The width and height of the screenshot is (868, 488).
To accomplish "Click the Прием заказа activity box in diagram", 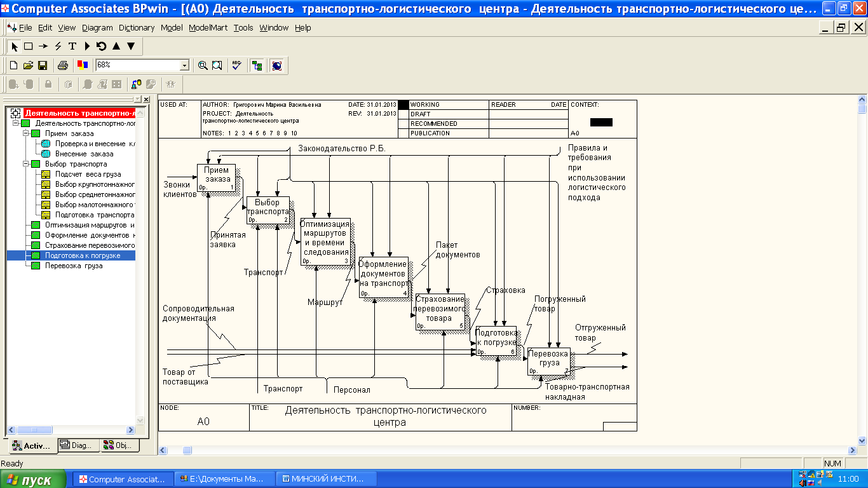I will 216,177.
